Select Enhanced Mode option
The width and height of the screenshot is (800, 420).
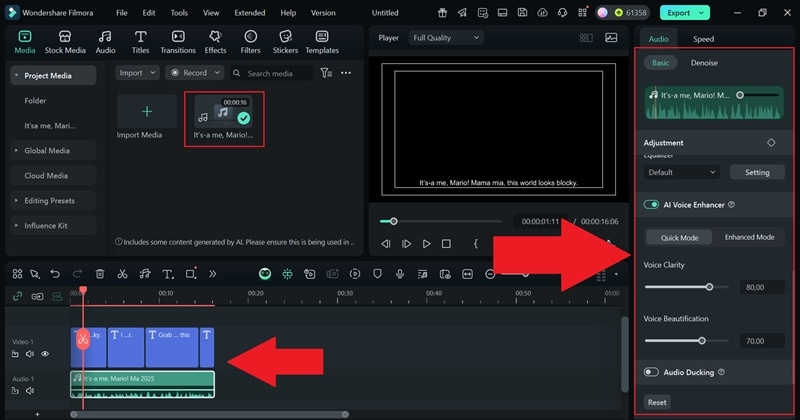(x=749, y=237)
